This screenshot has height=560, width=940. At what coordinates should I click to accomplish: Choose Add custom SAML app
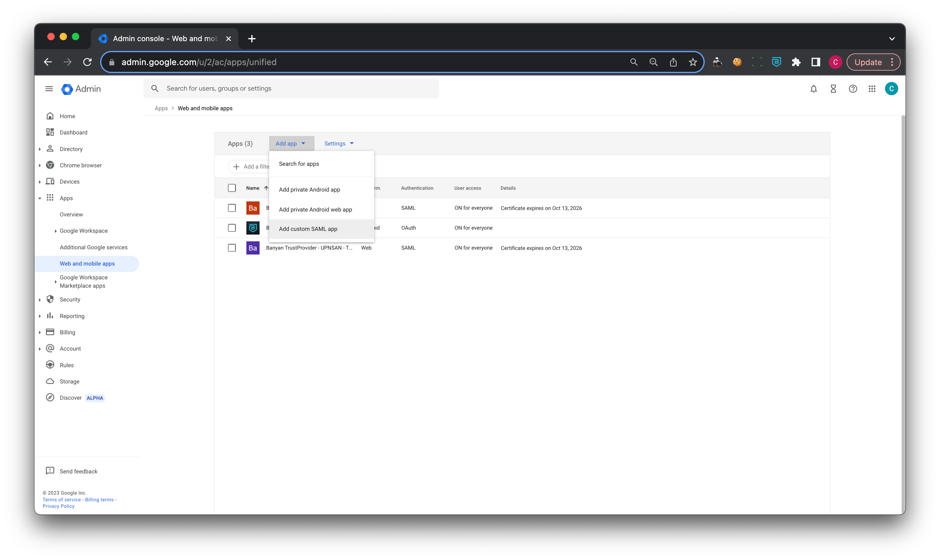pyautogui.click(x=308, y=229)
